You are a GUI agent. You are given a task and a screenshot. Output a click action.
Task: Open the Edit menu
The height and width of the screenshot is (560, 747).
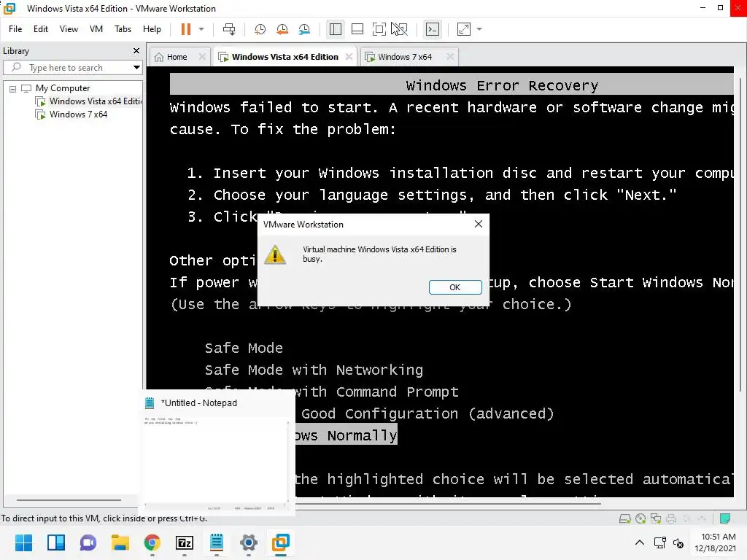(x=41, y=29)
